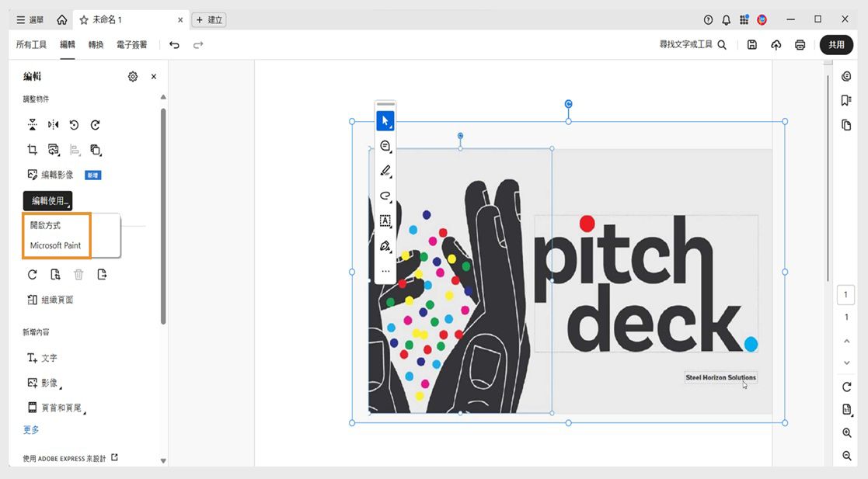Redo the last action

click(198, 45)
